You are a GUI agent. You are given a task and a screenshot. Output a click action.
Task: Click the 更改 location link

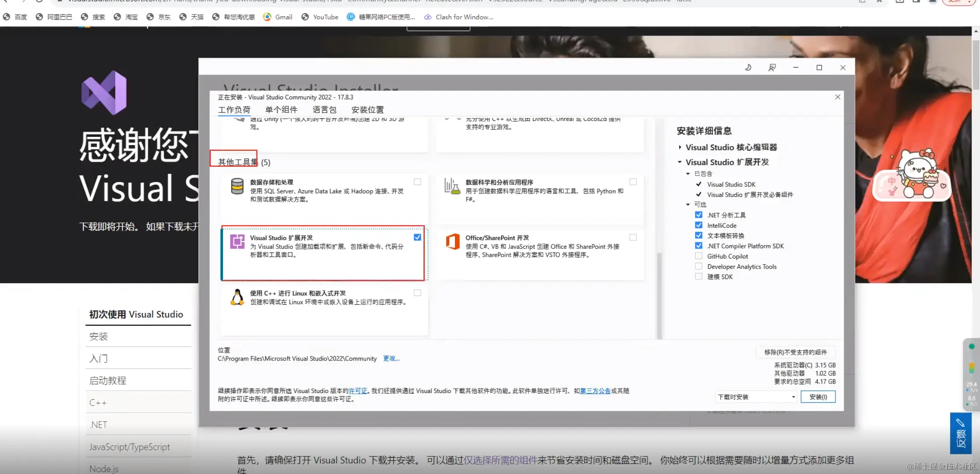[x=391, y=358]
